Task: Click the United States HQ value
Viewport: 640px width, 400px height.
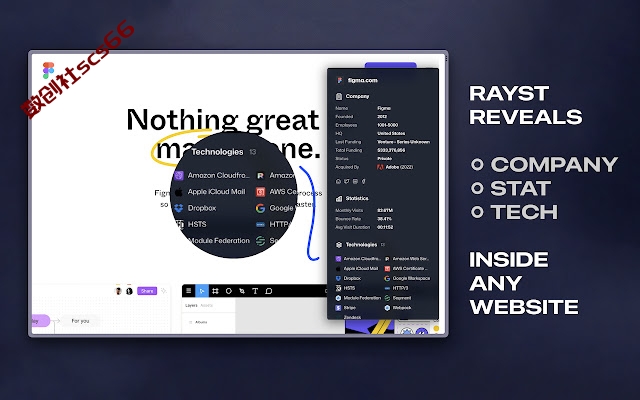Action: pos(391,133)
